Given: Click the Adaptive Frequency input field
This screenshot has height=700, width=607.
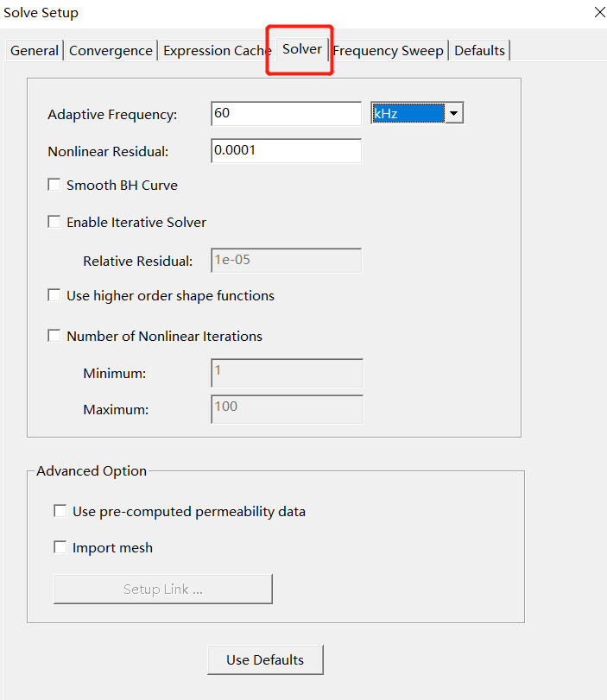Looking at the screenshot, I should pos(286,114).
